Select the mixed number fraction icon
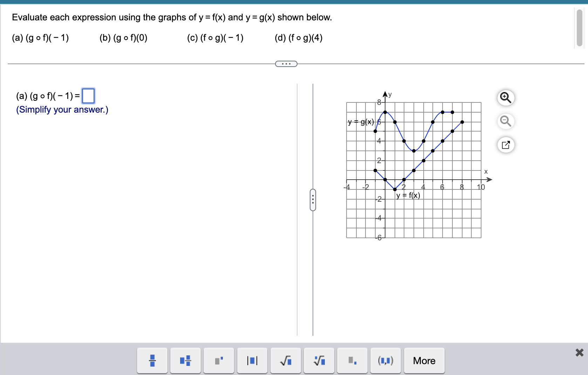The image size is (588, 375). click(185, 360)
